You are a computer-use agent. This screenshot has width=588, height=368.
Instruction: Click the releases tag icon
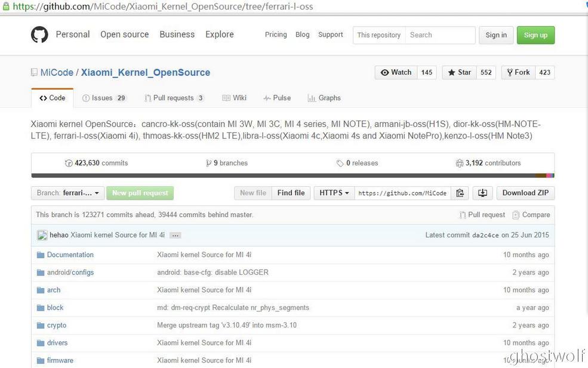340,163
